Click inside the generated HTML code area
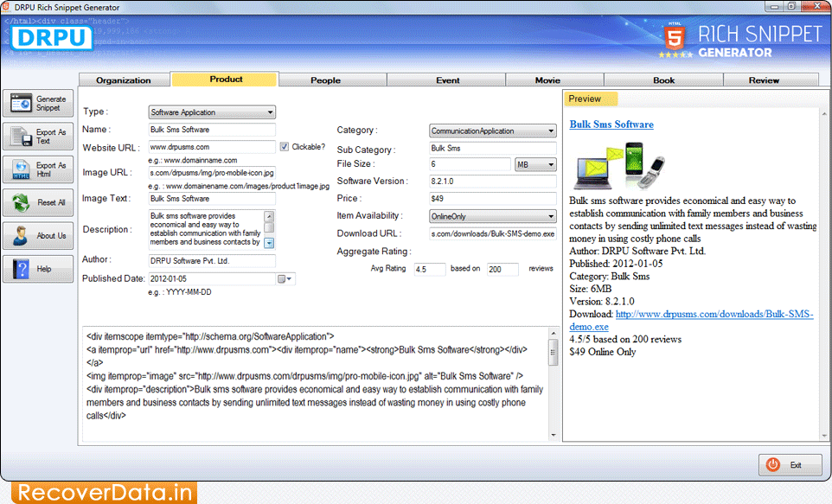 pyautogui.click(x=316, y=384)
